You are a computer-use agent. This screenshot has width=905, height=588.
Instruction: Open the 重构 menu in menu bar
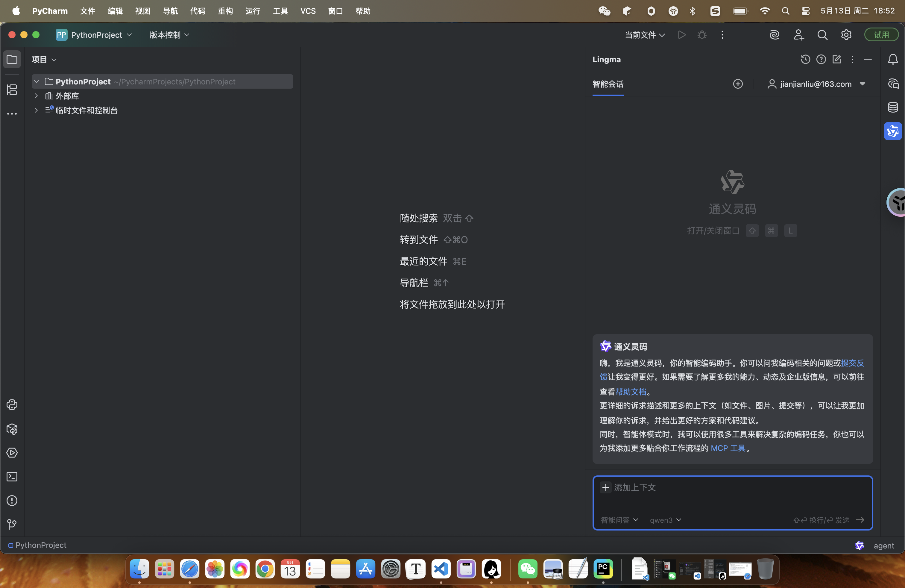[x=225, y=11]
